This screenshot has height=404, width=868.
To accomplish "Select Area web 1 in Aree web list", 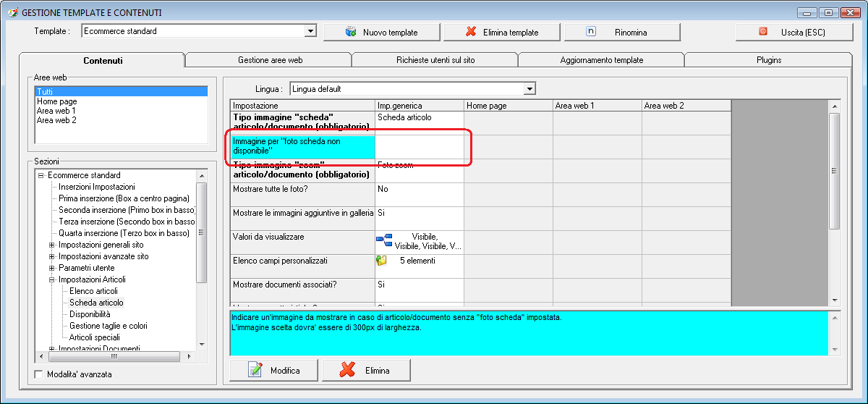I will [122, 111].
